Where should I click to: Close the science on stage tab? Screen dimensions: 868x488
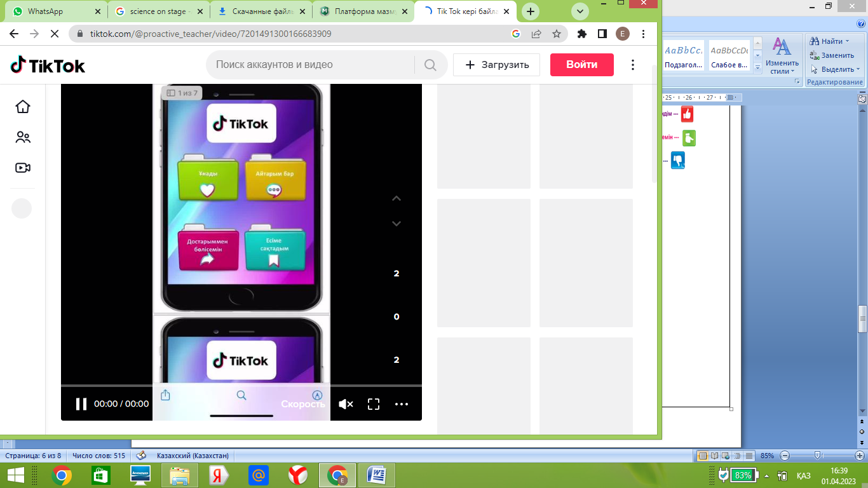tap(200, 11)
